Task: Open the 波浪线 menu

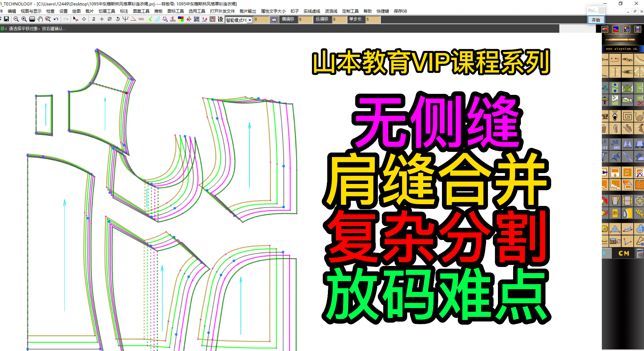Action: (331, 11)
